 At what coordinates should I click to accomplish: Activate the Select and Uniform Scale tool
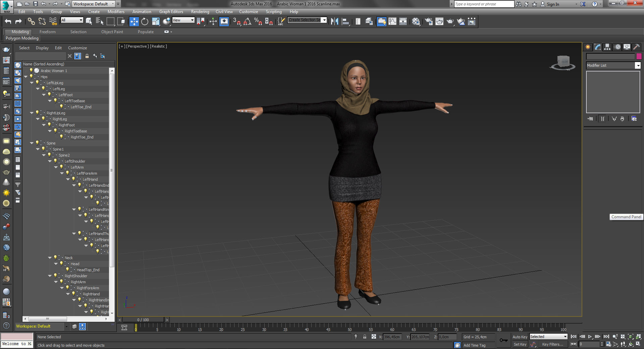pos(156,21)
